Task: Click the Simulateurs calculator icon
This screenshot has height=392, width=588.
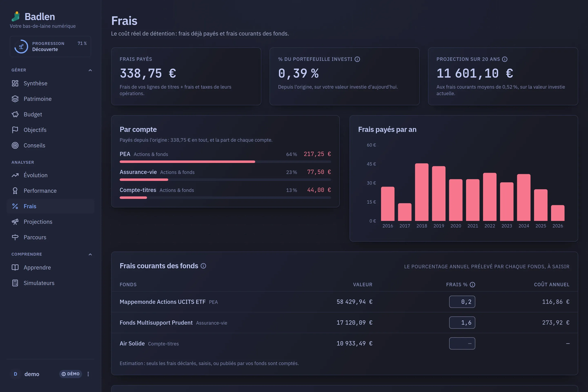Action: [15, 283]
